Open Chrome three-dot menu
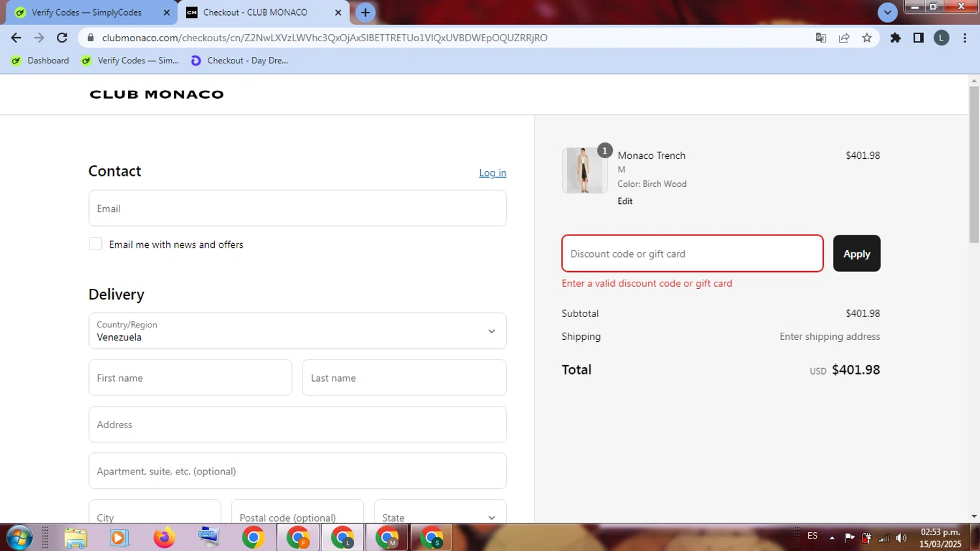 click(x=965, y=38)
